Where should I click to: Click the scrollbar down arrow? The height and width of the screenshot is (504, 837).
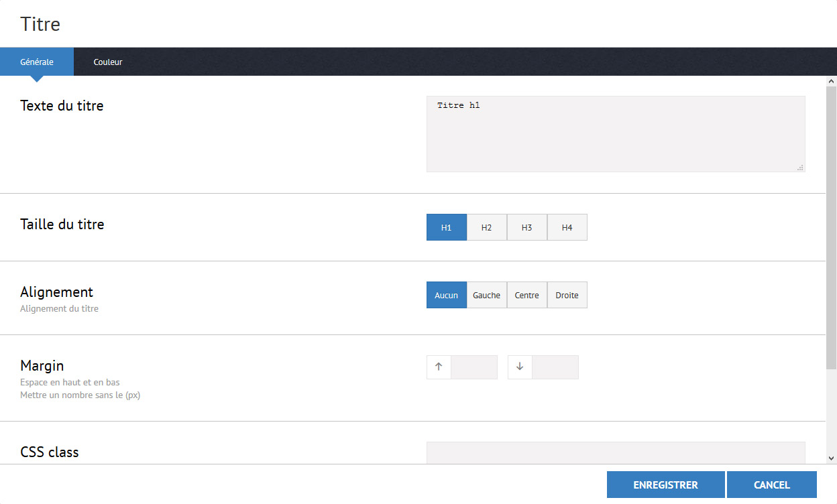[x=832, y=458]
